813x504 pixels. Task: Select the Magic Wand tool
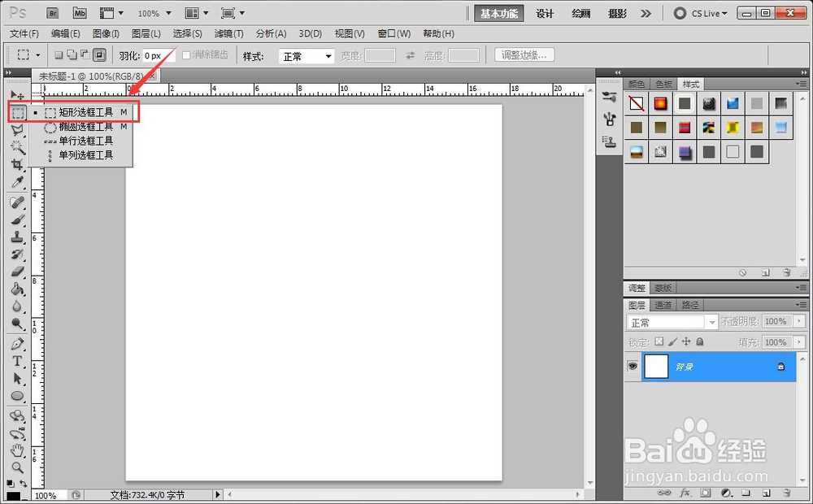(x=17, y=147)
